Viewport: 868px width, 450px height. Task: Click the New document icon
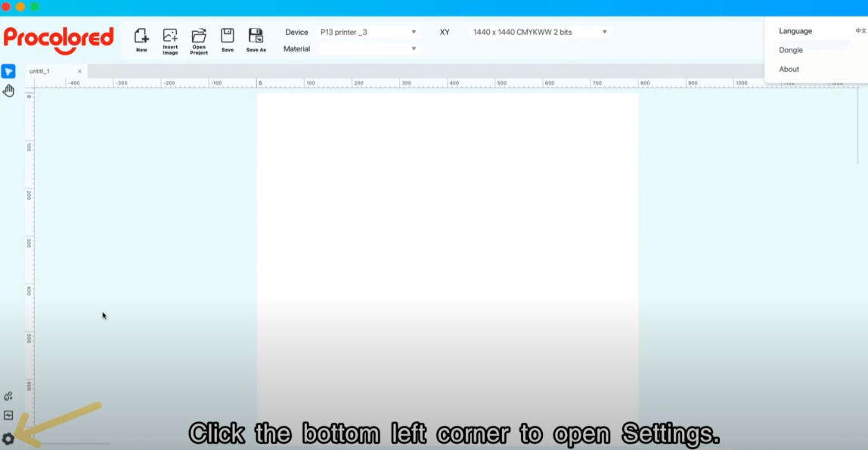coord(141,40)
